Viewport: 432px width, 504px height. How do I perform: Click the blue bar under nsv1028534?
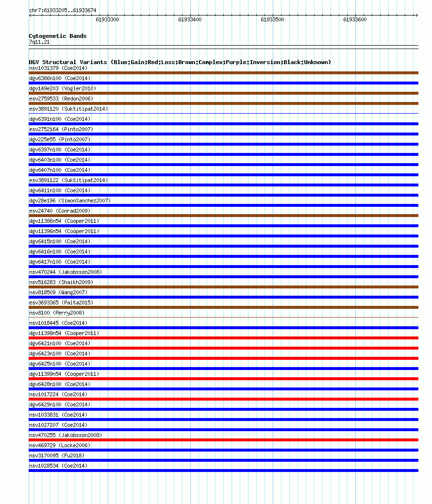click(x=223, y=470)
